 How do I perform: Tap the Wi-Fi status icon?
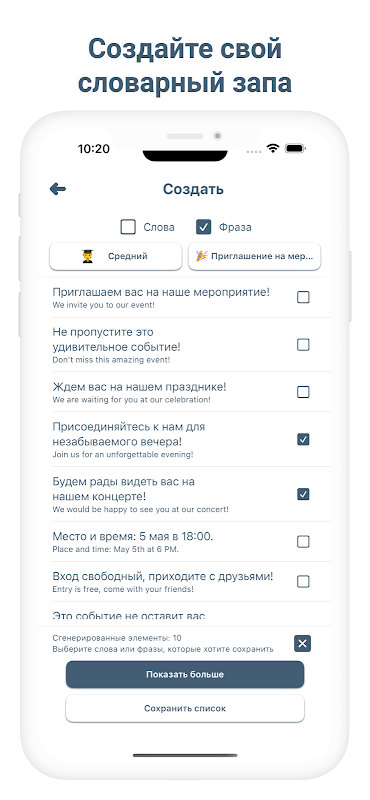click(274, 148)
